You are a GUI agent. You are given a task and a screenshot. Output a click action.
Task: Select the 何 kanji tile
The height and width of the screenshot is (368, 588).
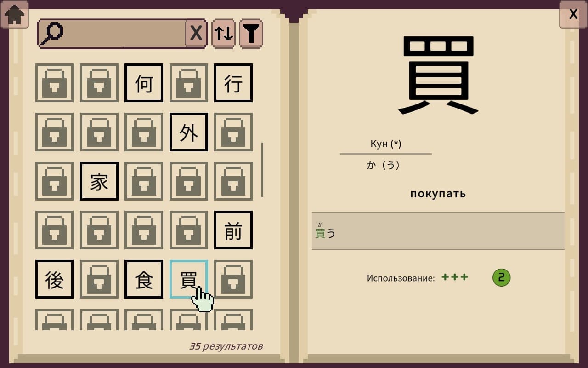(144, 83)
